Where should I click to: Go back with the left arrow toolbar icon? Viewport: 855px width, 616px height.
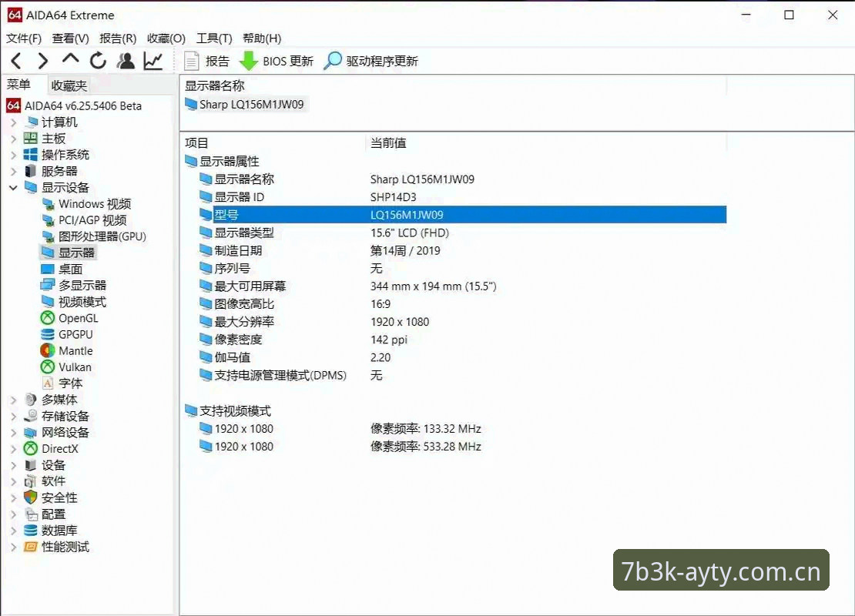click(16, 61)
